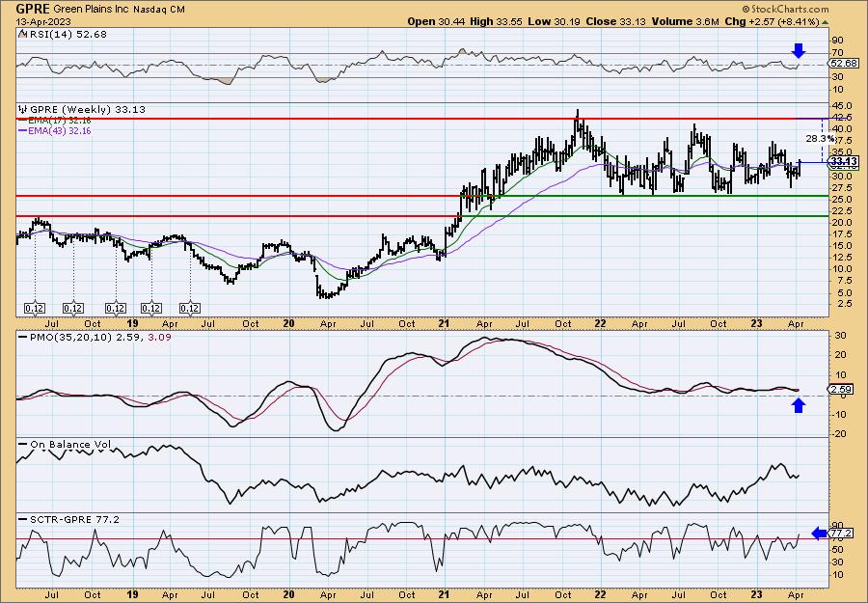Screen dimensions: 868x603
Task: Click the company name Green Plains Inc
Action: [x=92, y=10]
